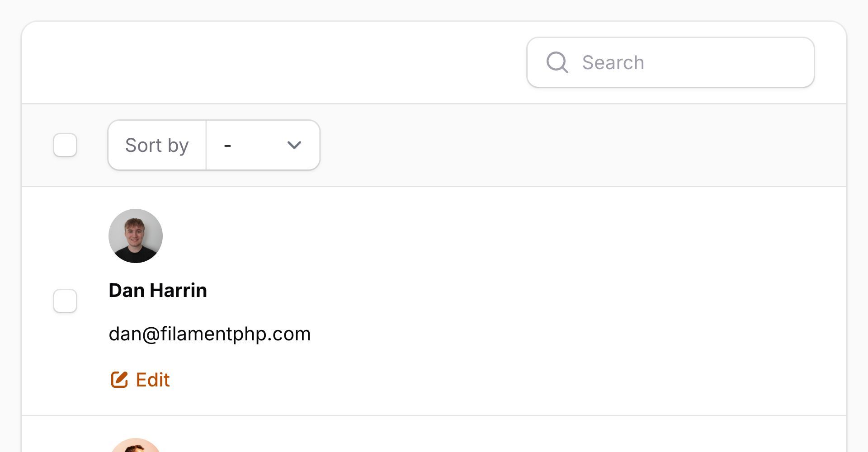Viewport: 868px width, 452px height.
Task: Click the dash value in sort dropdown
Action: pyautogui.click(x=227, y=146)
